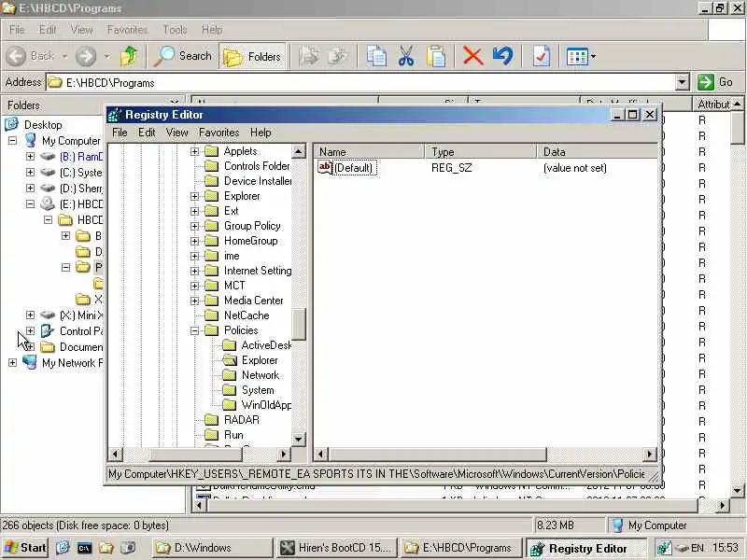The image size is (747, 560).
Task: Collapse My Computer in folders tree
Action: [x=12, y=141]
